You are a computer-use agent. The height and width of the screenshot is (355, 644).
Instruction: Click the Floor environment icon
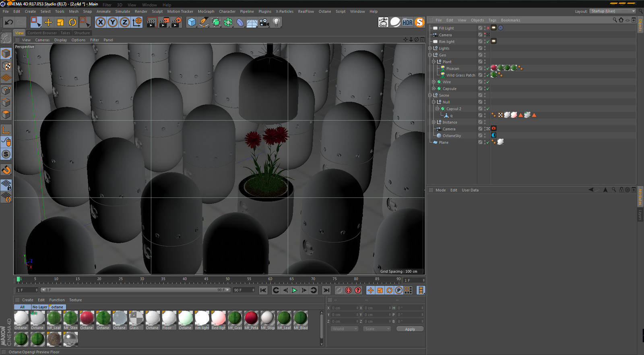tap(252, 22)
